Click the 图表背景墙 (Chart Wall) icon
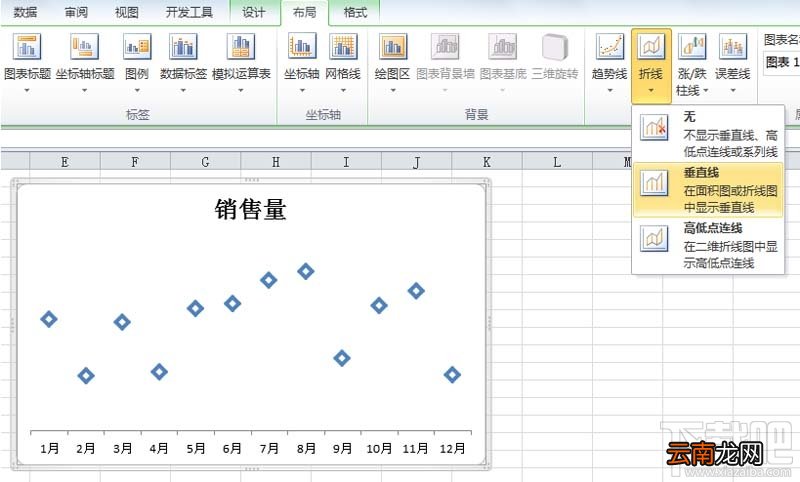 [x=445, y=46]
